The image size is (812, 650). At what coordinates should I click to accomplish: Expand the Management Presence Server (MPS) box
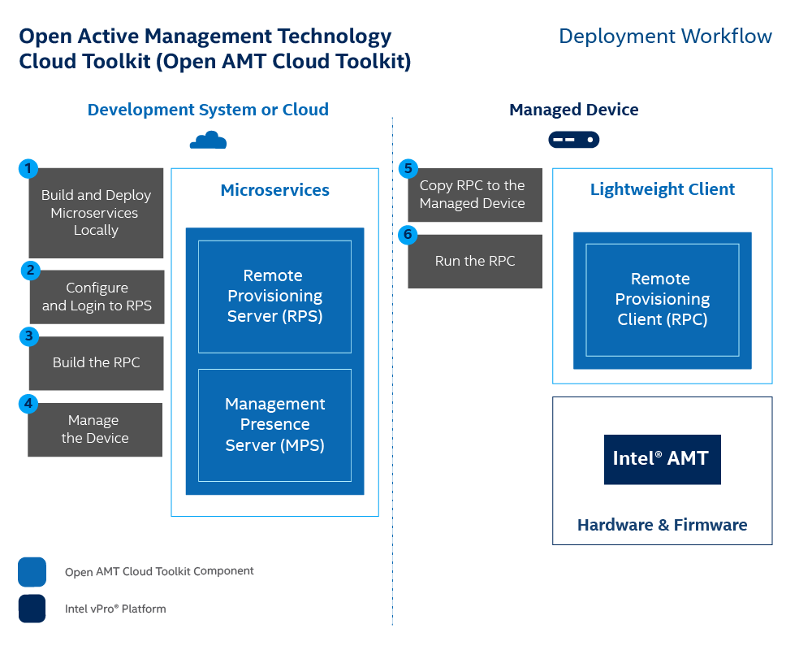275,425
